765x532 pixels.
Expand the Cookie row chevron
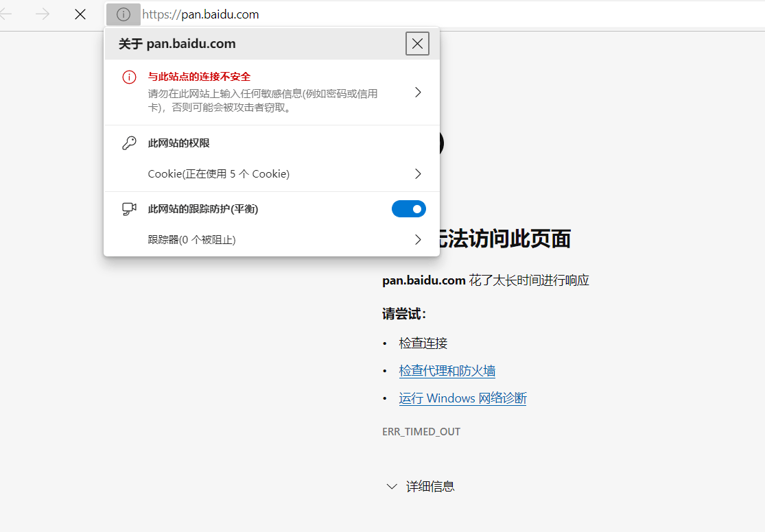(x=418, y=174)
